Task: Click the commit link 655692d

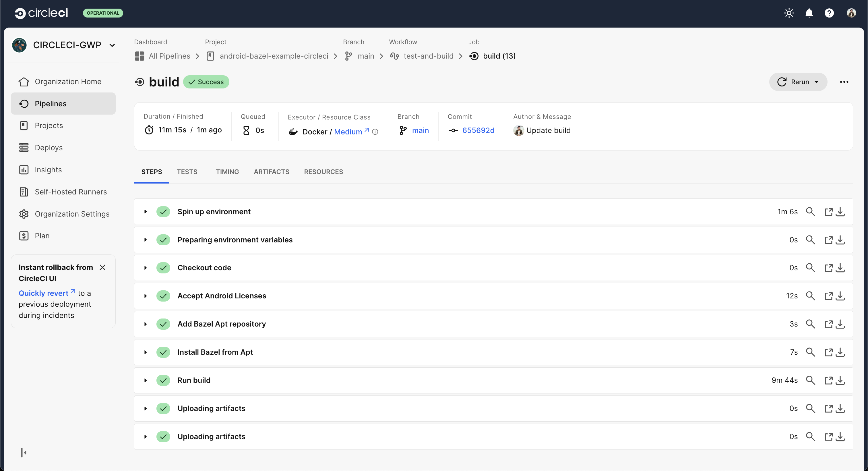Action: click(478, 130)
